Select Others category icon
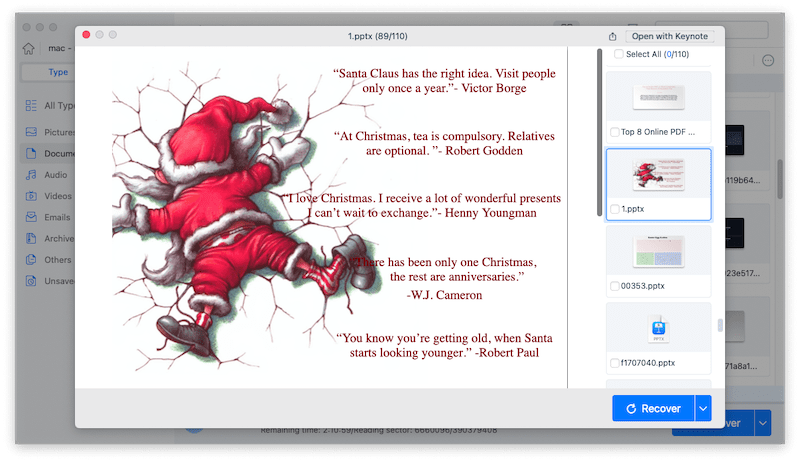Image resolution: width=800 pixels, height=462 pixels. point(31,260)
